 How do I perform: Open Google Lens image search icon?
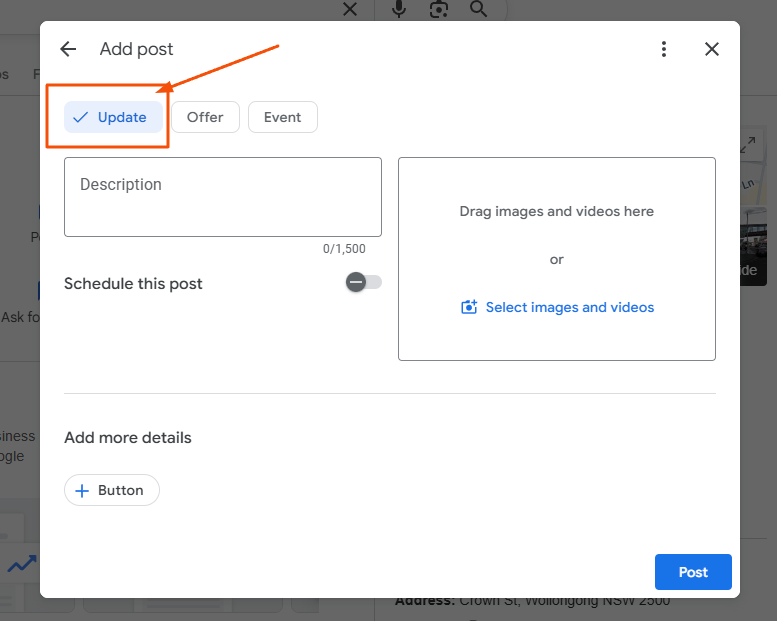click(x=438, y=9)
